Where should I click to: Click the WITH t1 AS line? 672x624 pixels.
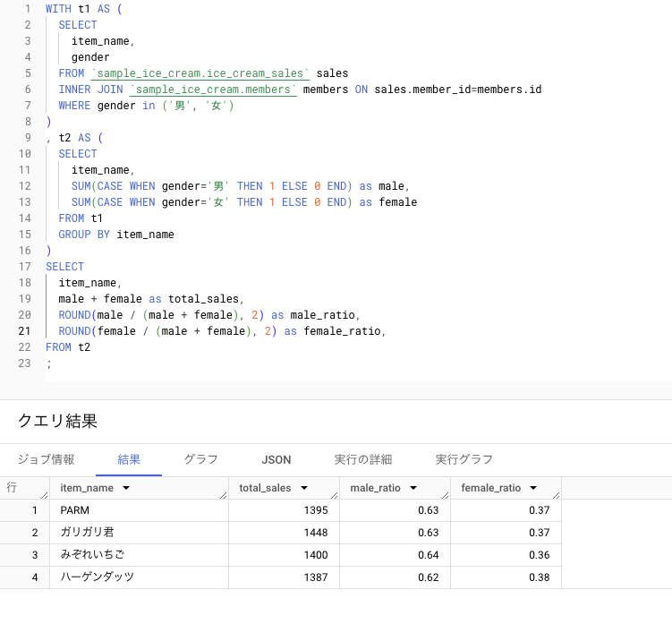pyautogui.click(x=84, y=9)
